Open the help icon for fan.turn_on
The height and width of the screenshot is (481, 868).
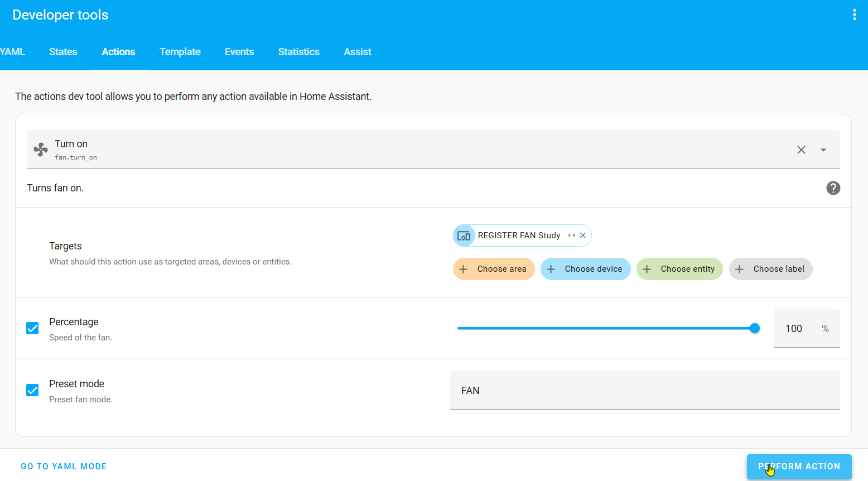833,188
